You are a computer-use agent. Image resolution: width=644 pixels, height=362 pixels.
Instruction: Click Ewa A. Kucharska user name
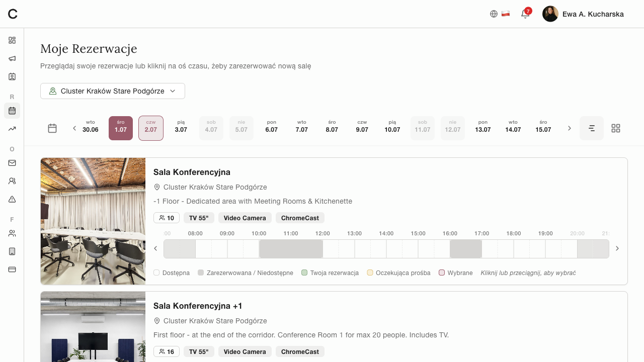(x=593, y=14)
